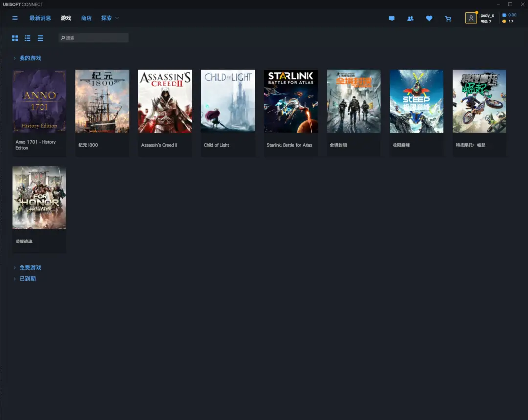Close the Ubisoft Connect window

[523, 4]
